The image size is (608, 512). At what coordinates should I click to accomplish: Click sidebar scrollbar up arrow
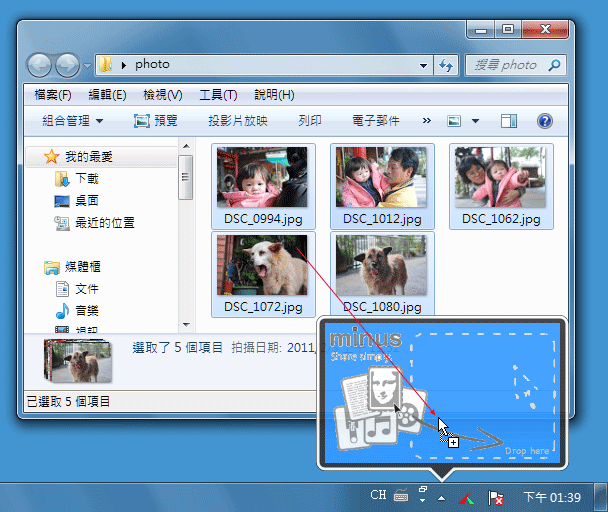tap(186, 146)
